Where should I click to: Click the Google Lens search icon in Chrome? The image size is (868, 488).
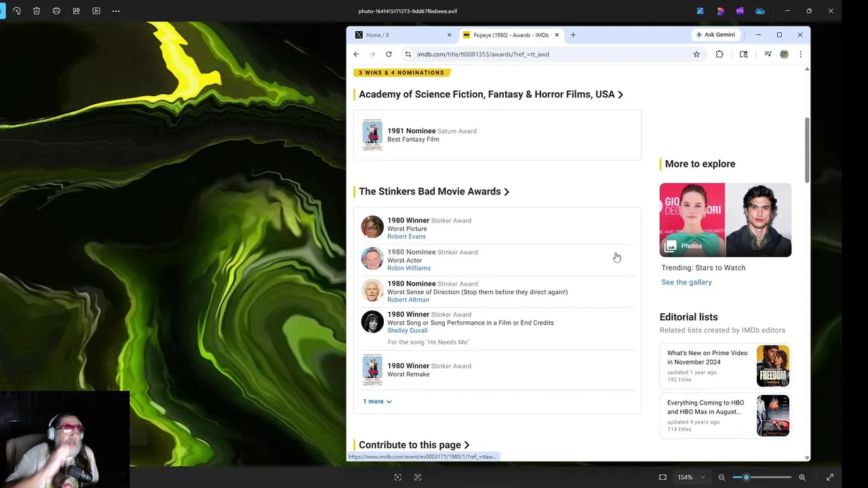[743, 54]
